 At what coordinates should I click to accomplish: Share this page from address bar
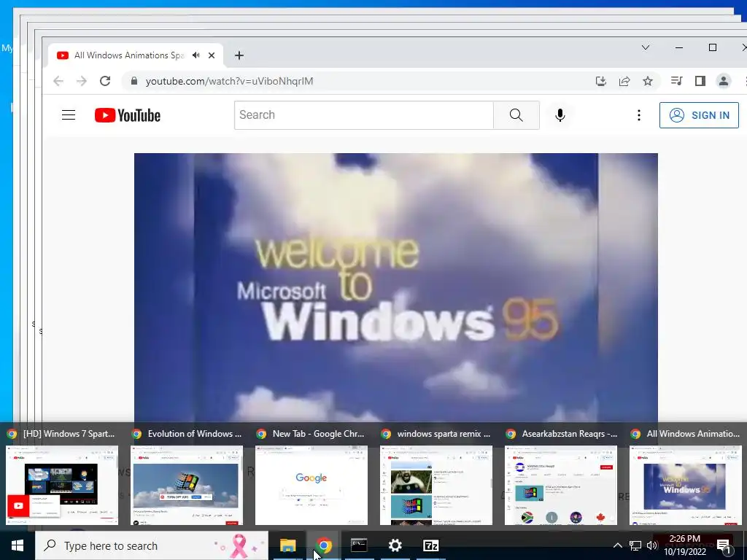point(624,81)
